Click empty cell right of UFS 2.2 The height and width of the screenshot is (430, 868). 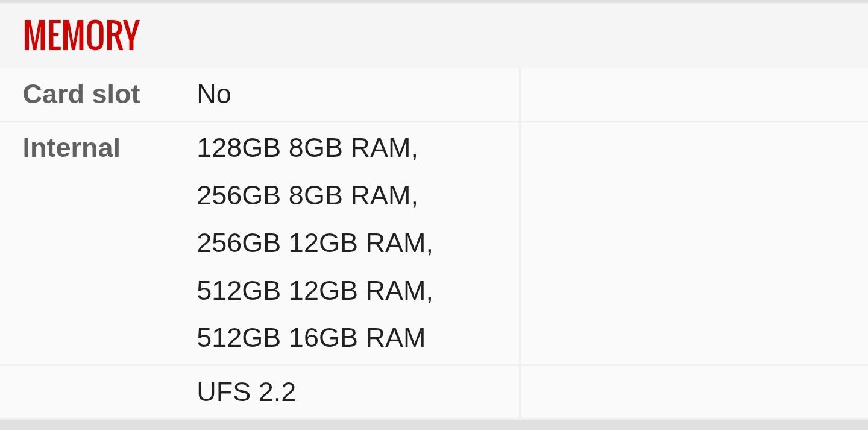click(x=693, y=392)
